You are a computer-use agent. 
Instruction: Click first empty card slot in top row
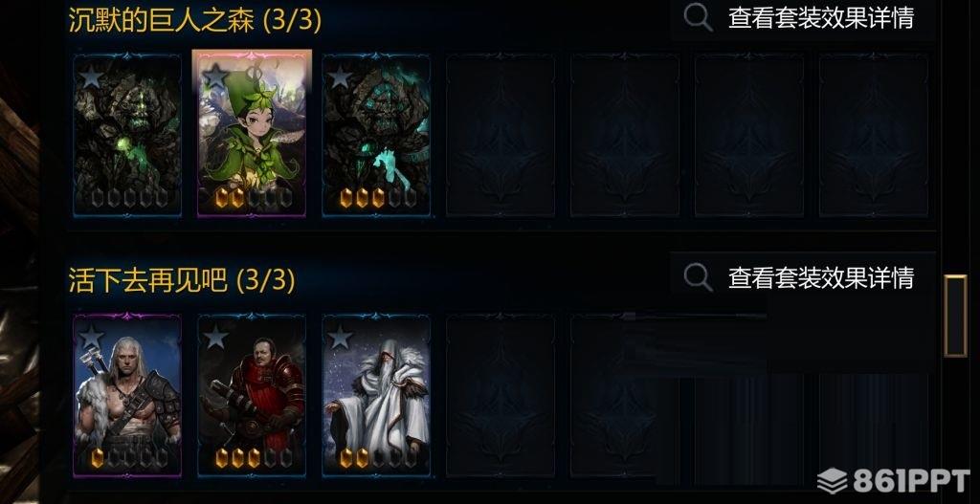[501, 135]
